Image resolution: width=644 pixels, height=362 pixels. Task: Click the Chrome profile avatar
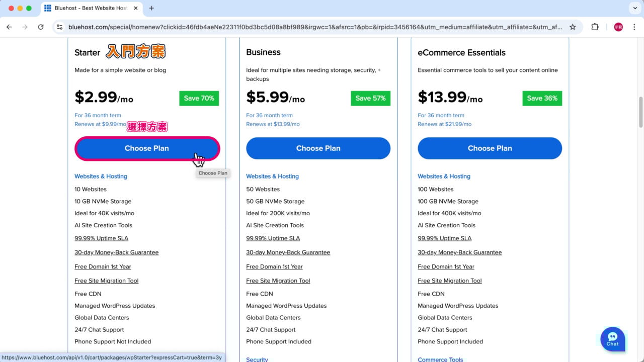[618, 27]
